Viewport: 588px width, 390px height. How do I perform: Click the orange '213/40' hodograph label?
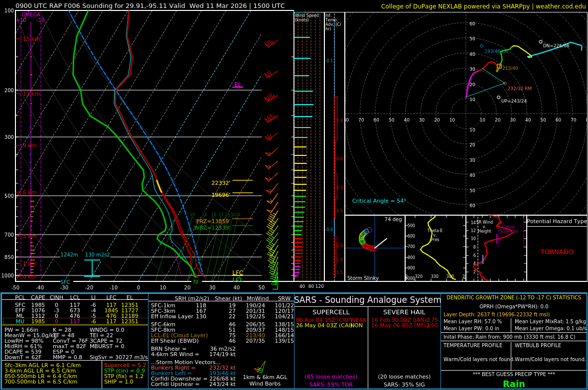(x=510, y=68)
